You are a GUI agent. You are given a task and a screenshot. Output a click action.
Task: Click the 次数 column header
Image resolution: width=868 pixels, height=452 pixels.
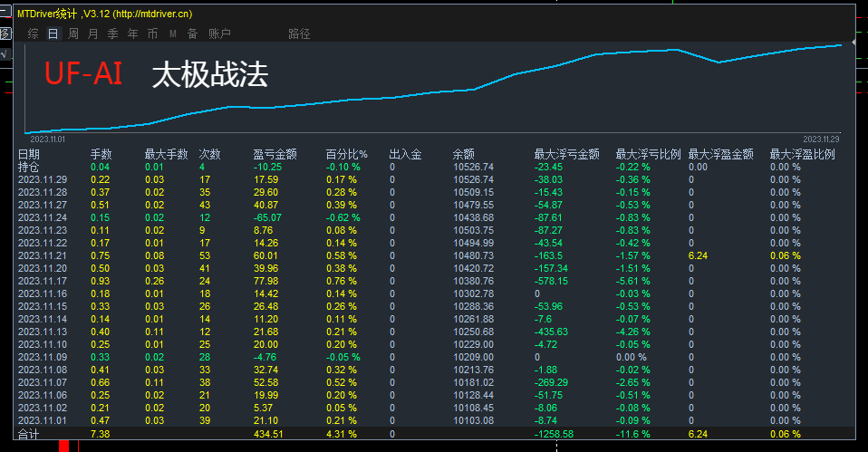[210, 154]
